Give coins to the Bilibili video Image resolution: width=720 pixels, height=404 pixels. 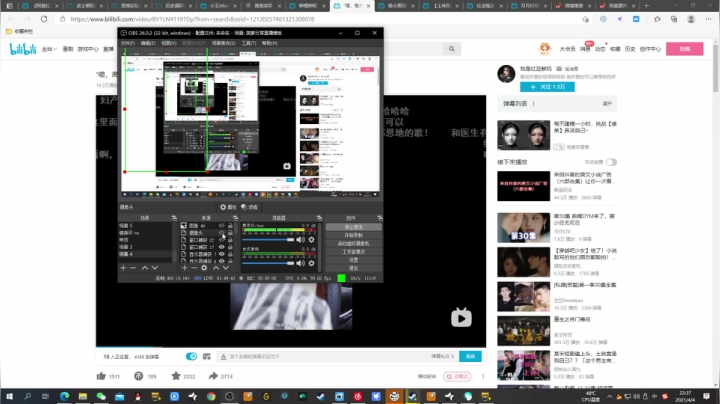(139, 376)
